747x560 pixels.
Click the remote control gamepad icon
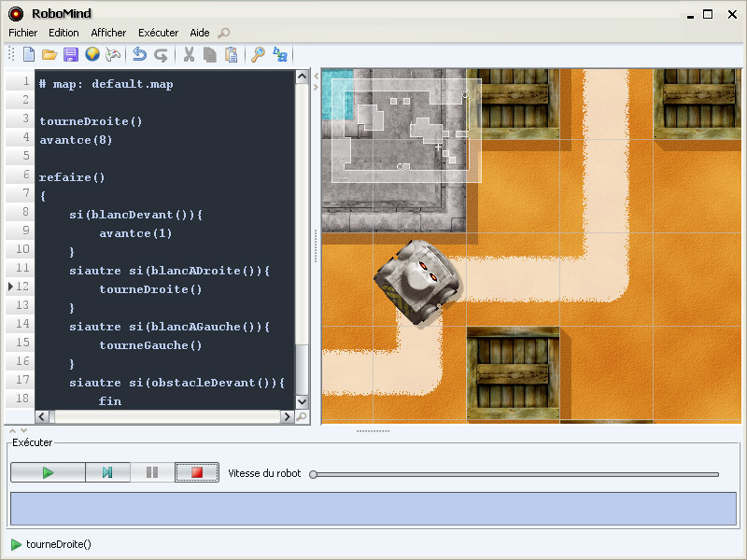tap(113, 55)
